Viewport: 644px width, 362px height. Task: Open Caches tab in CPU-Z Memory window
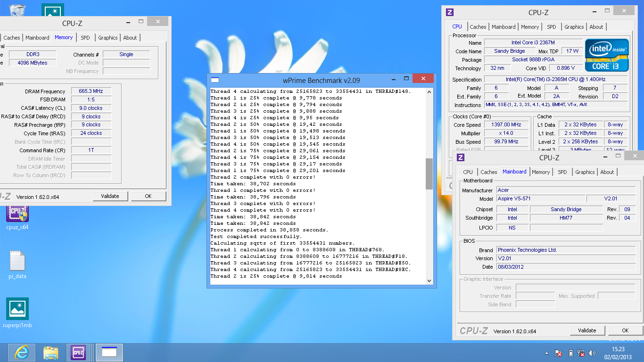coord(12,38)
